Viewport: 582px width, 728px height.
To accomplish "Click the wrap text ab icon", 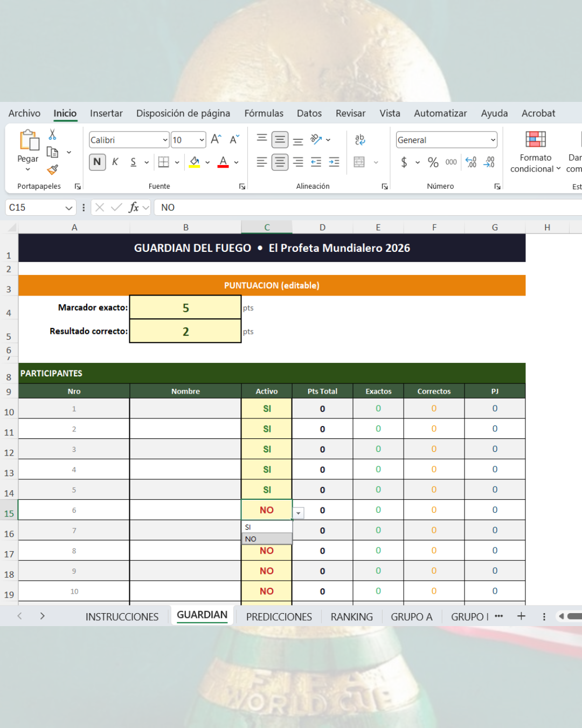I will (x=360, y=139).
